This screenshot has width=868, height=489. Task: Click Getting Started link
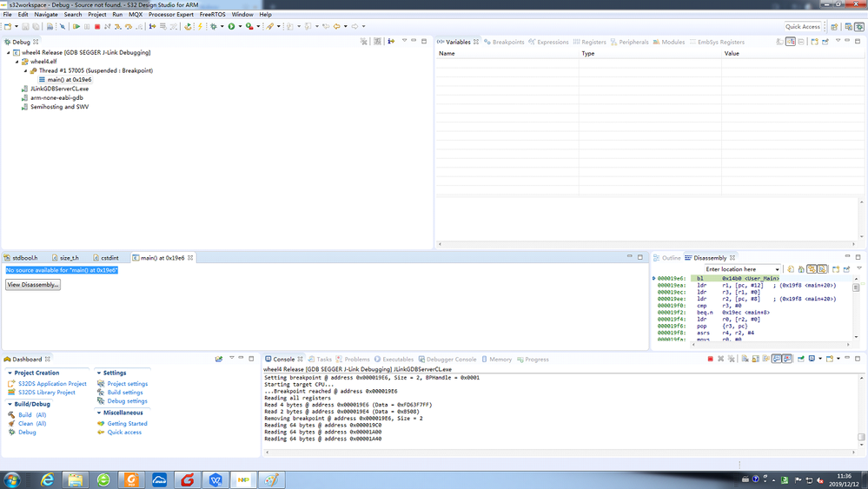click(x=128, y=424)
